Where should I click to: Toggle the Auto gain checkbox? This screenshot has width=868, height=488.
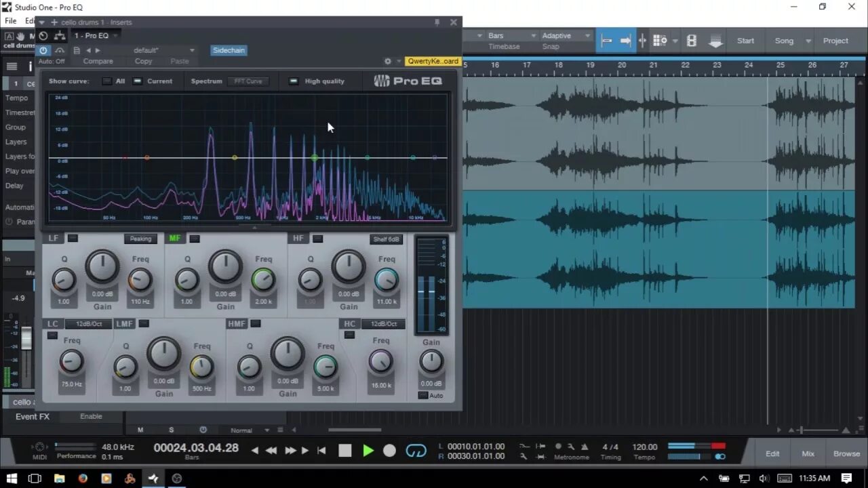point(423,395)
